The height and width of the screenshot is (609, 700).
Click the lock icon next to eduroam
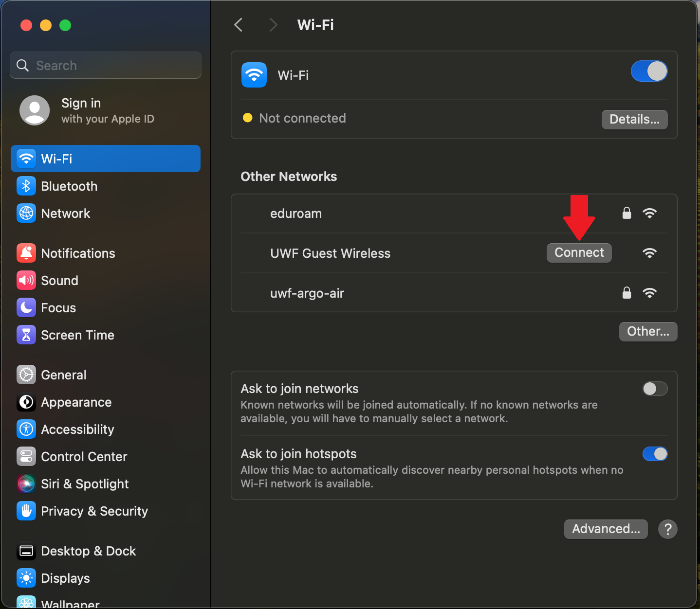(627, 213)
